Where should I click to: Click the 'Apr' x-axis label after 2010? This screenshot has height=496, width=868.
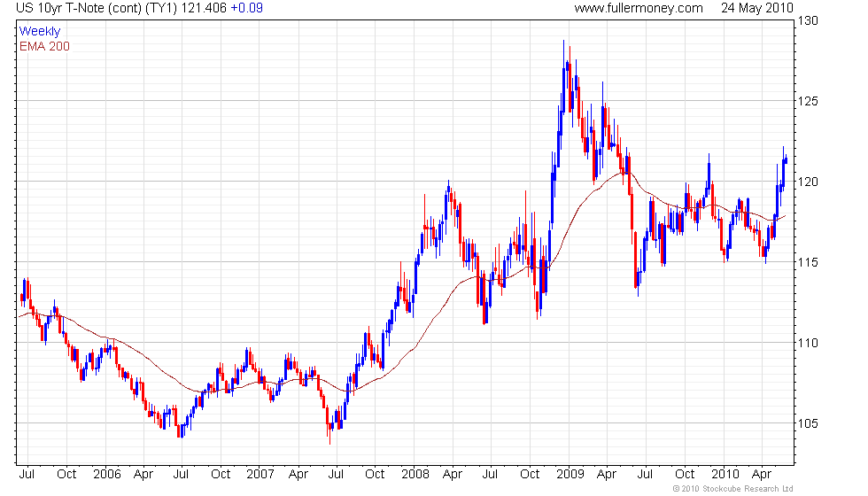(x=762, y=475)
